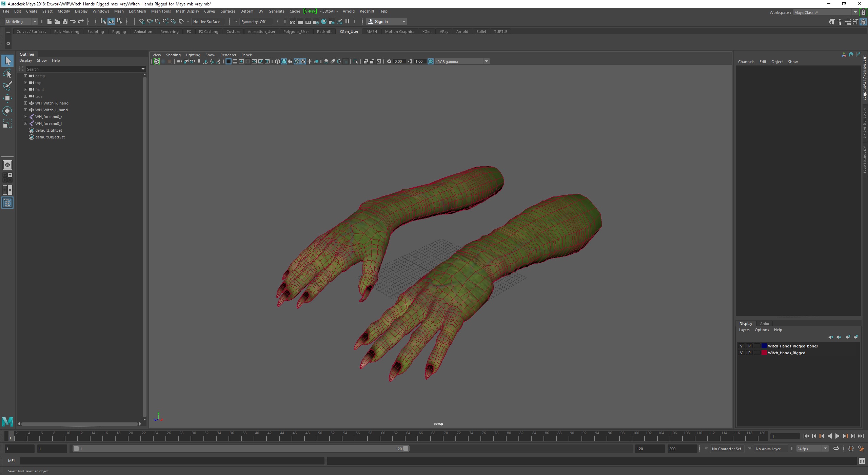Toggle the sRGB gamma color management button

[x=431, y=61]
